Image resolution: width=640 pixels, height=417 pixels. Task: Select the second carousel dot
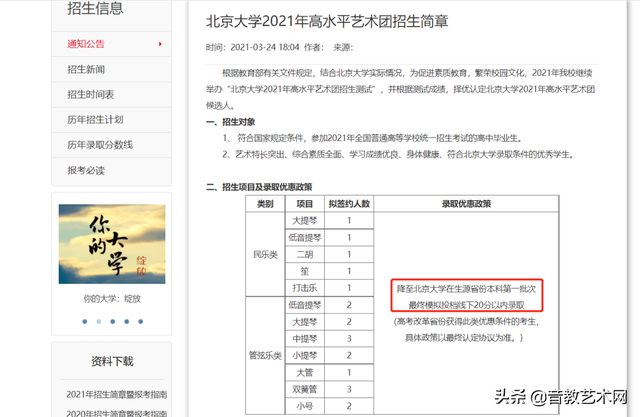coord(98,322)
